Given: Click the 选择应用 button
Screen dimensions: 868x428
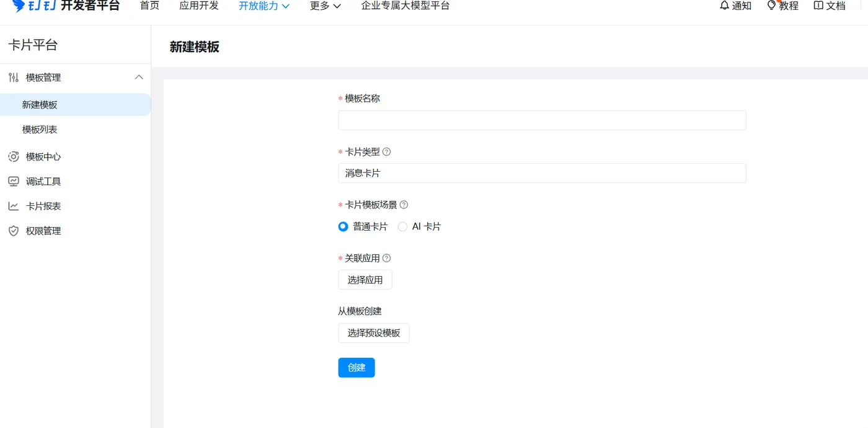Looking at the screenshot, I should coord(365,280).
